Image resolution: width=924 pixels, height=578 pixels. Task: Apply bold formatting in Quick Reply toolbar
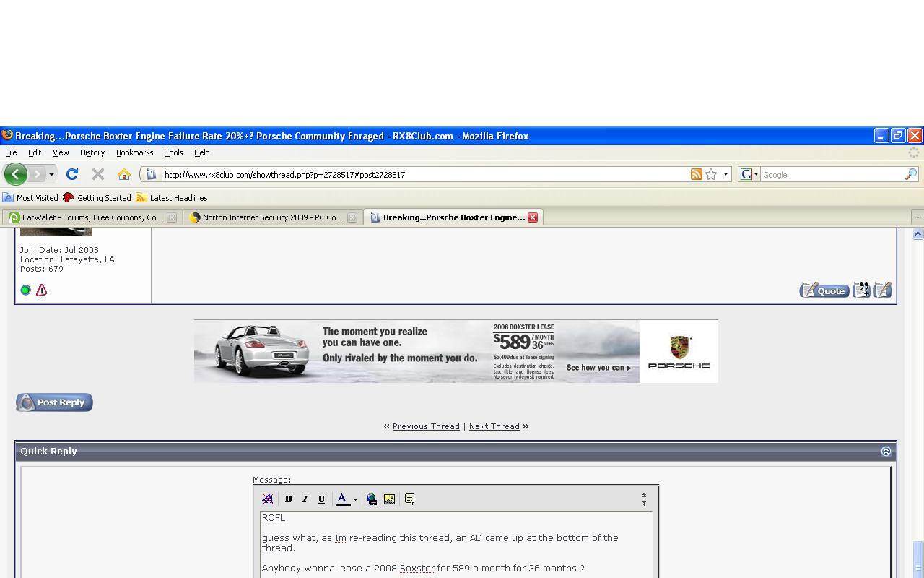click(288, 499)
